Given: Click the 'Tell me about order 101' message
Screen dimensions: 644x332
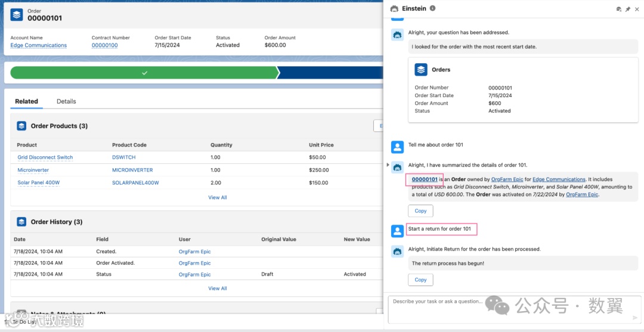Looking at the screenshot, I should point(436,145).
